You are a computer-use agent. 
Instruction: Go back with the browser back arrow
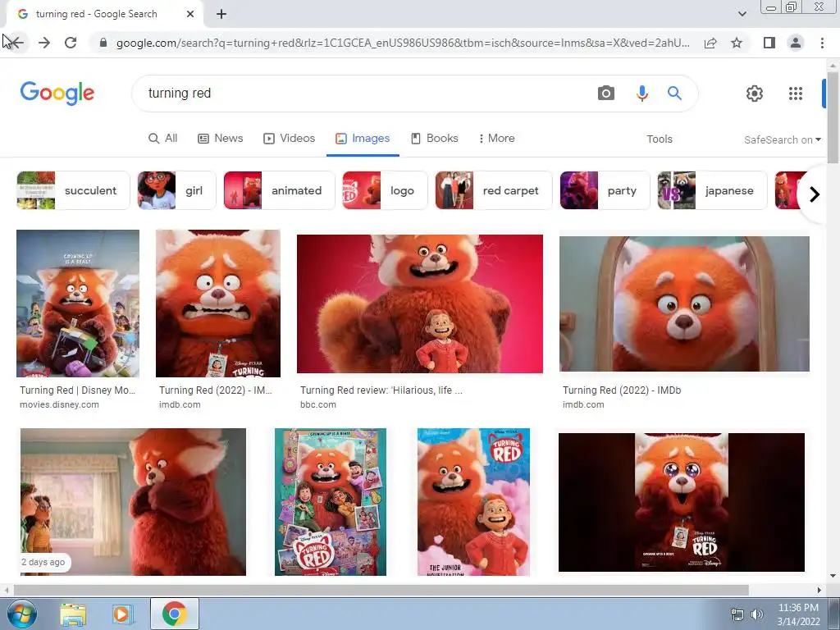(16, 43)
